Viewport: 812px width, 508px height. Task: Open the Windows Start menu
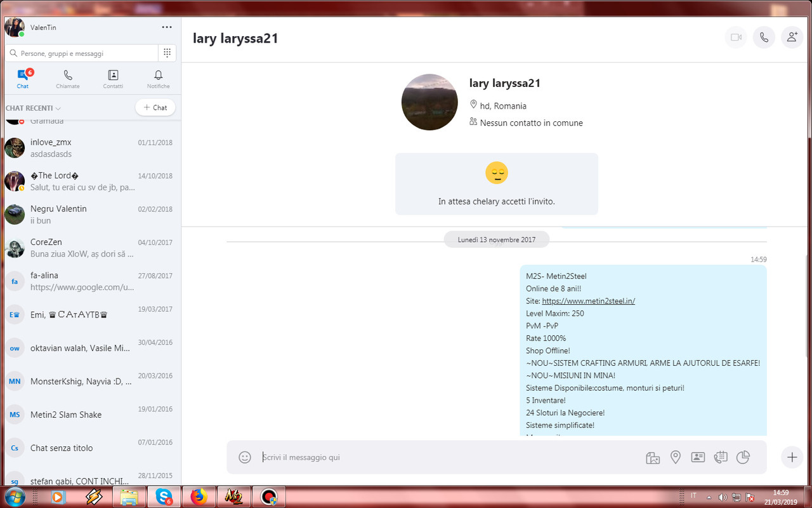pyautogui.click(x=15, y=497)
